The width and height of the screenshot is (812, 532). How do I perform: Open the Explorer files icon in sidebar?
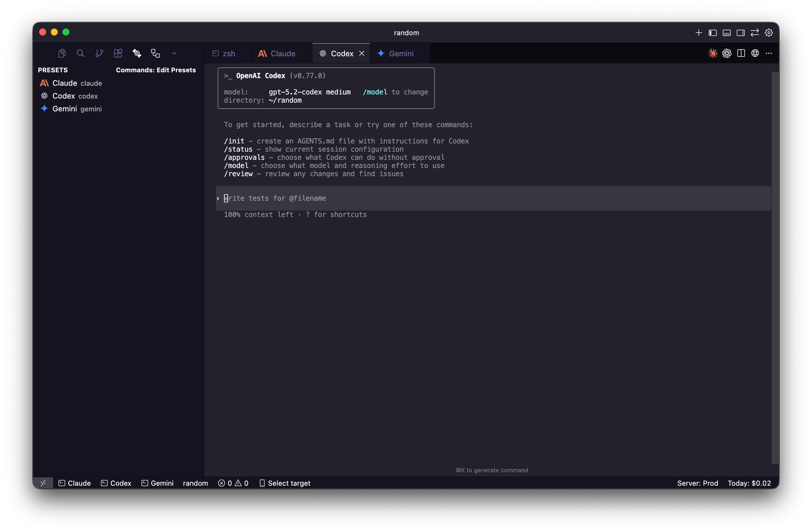tap(62, 53)
